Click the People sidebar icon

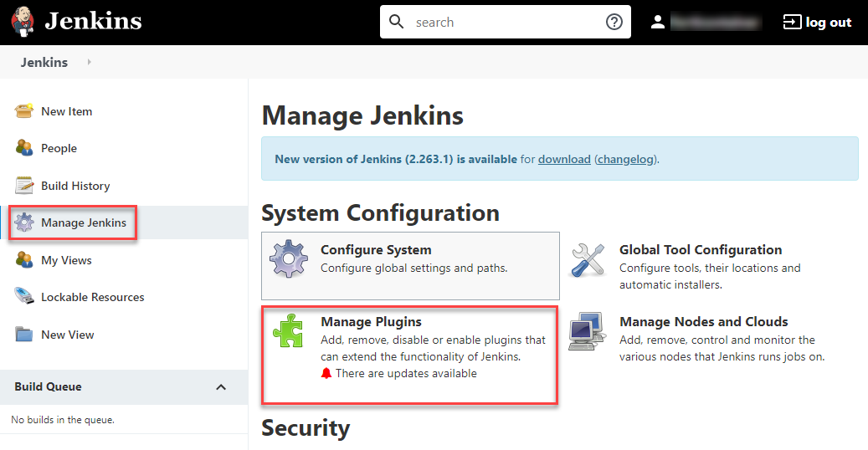(x=24, y=148)
